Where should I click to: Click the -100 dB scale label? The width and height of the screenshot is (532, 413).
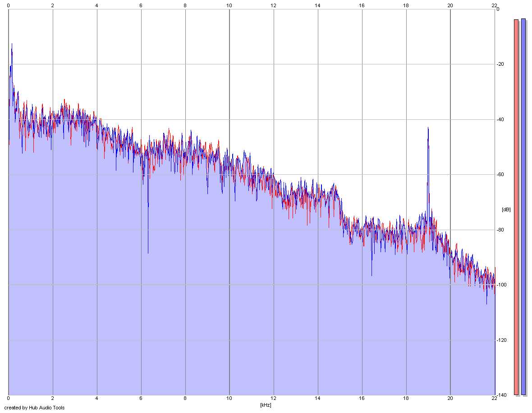(501, 285)
